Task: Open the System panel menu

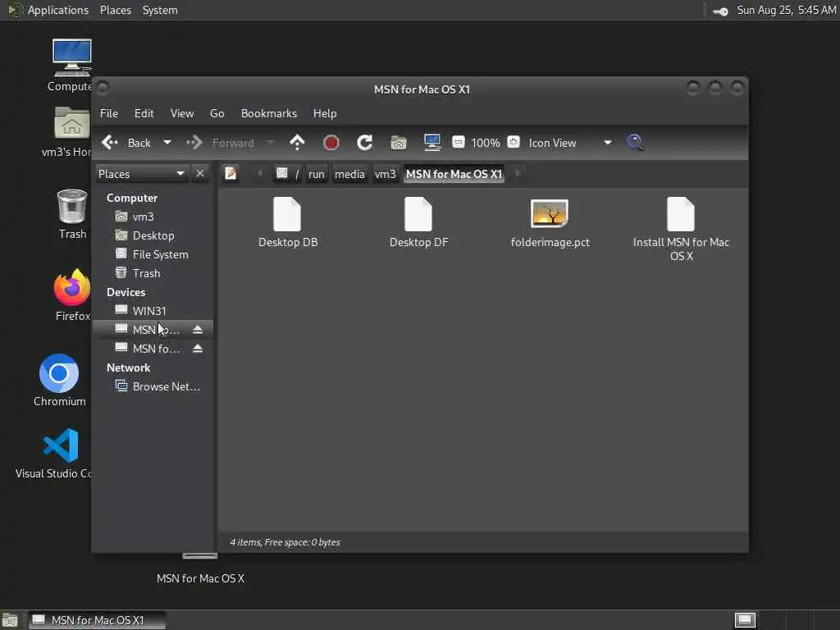Action: [160, 10]
